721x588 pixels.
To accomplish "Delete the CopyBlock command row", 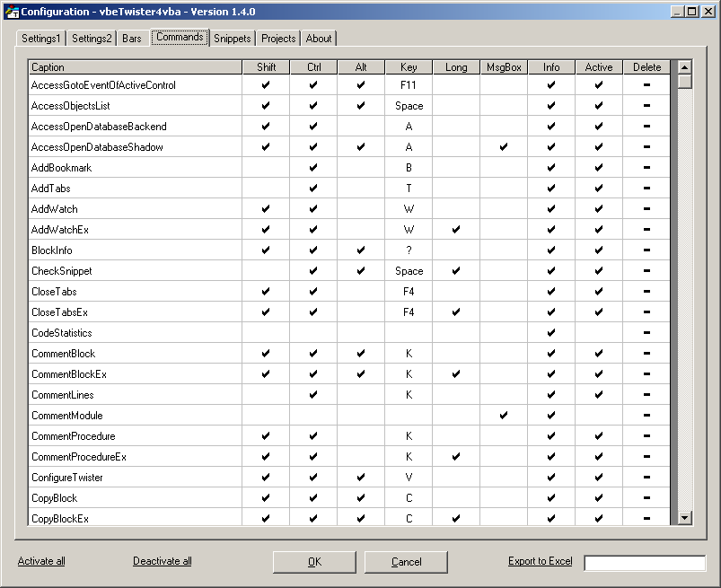I will [x=646, y=498].
